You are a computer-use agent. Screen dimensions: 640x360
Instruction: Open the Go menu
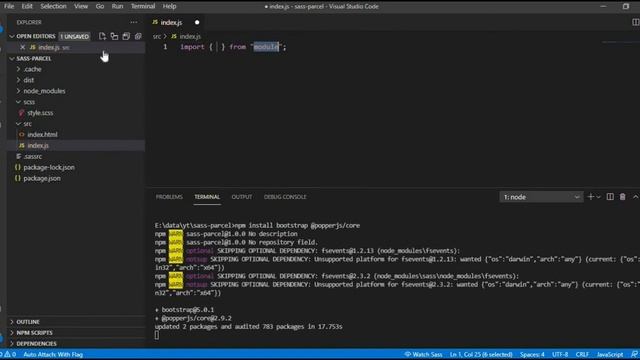click(100, 6)
